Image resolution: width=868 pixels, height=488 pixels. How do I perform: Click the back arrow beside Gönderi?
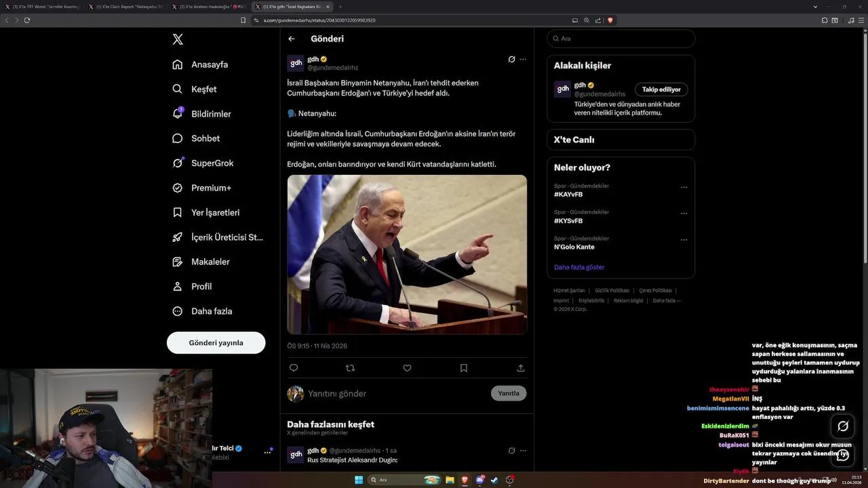(x=292, y=39)
